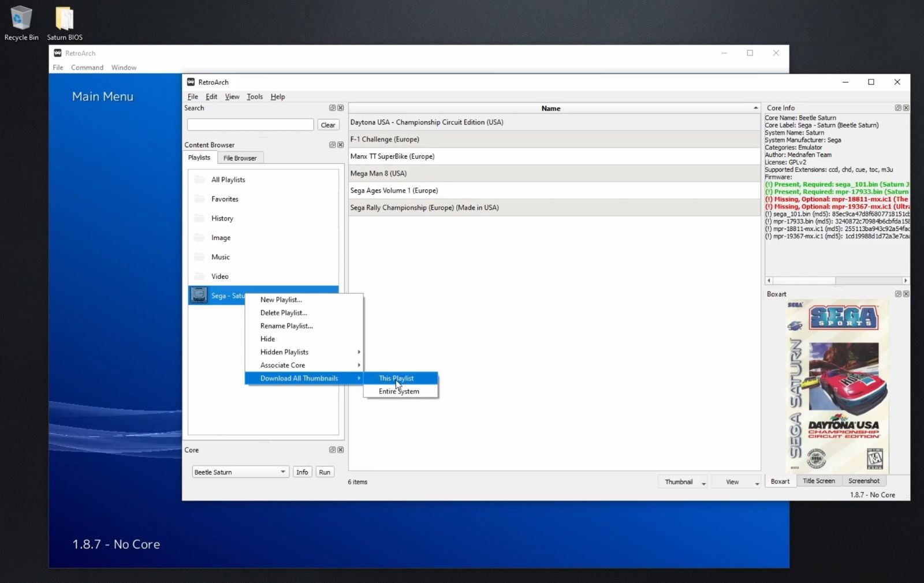Select Delete Playlist... from context menu
This screenshot has width=924, height=583.
(x=304, y=313)
